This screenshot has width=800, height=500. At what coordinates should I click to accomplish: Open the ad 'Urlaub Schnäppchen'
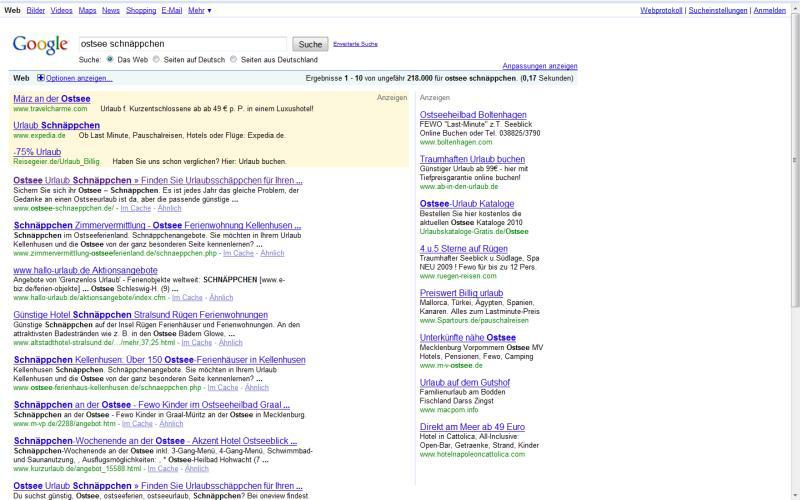57,126
